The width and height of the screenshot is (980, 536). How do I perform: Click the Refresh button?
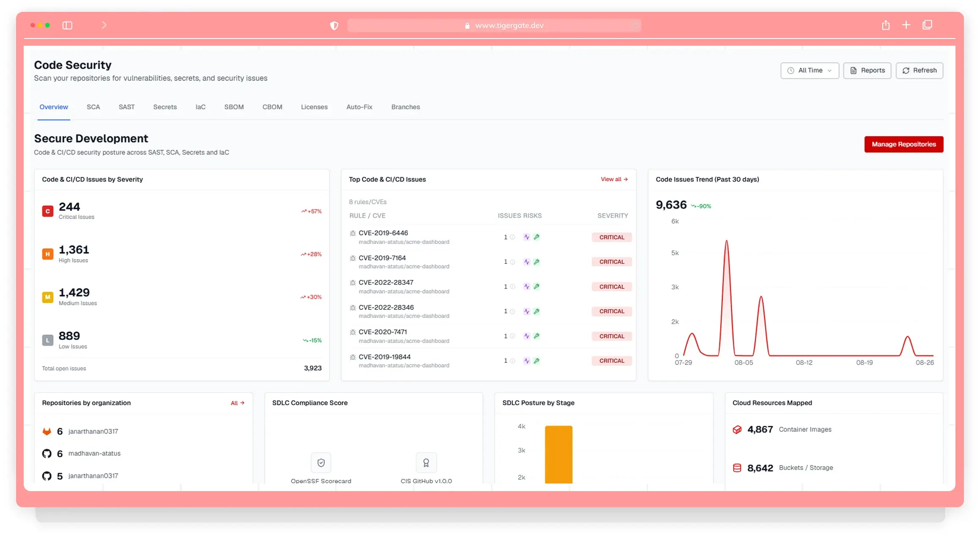pos(919,70)
